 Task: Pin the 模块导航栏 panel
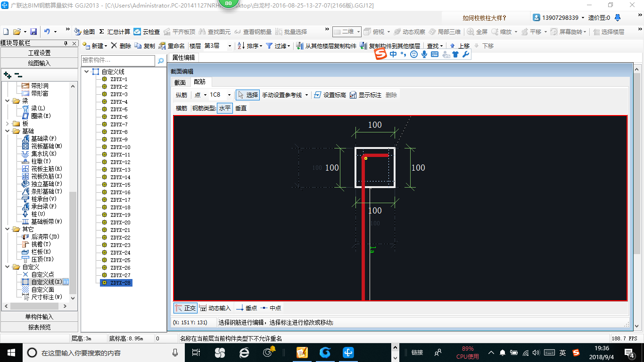66,43
